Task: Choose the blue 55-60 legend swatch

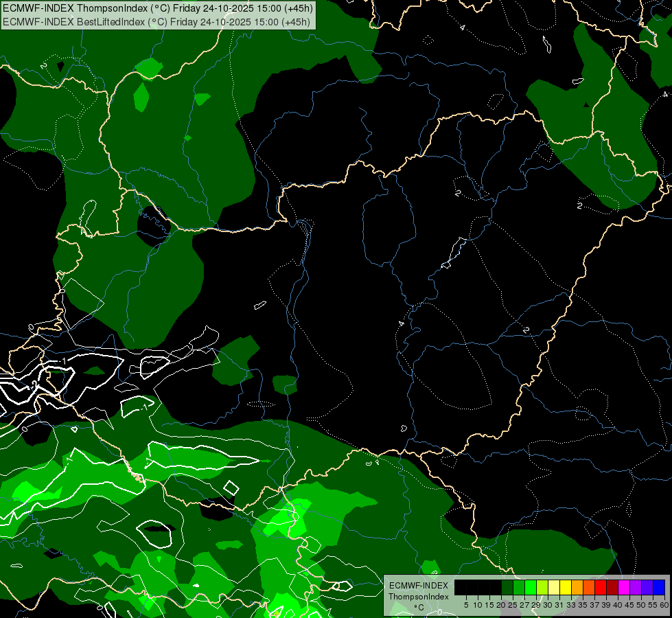Action: click(x=659, y=587)
